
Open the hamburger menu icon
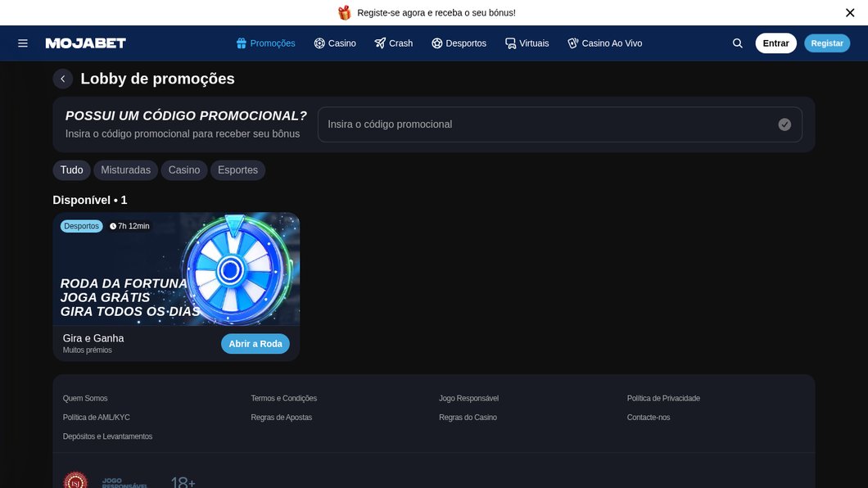(x=23, y=43)
